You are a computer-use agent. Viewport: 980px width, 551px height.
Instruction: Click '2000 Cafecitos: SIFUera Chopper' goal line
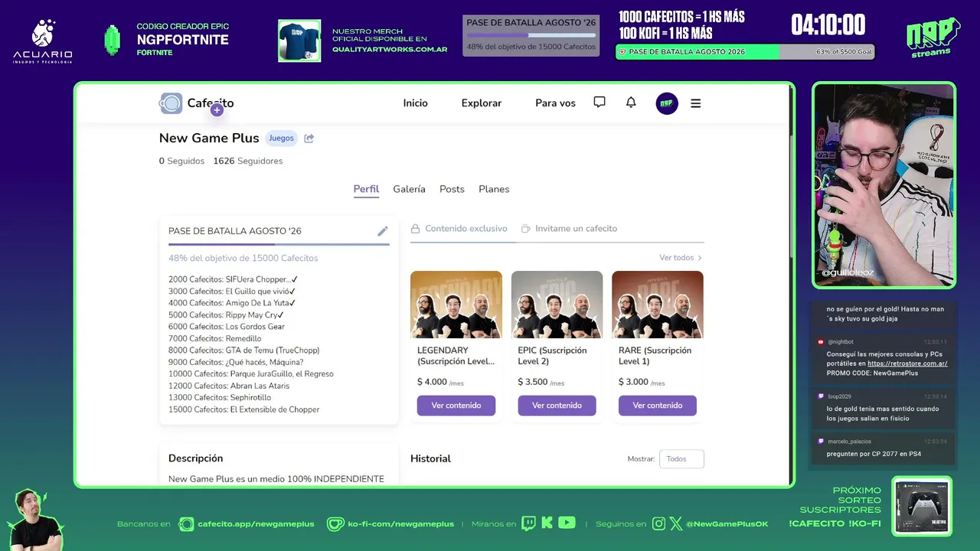point(233,279)
